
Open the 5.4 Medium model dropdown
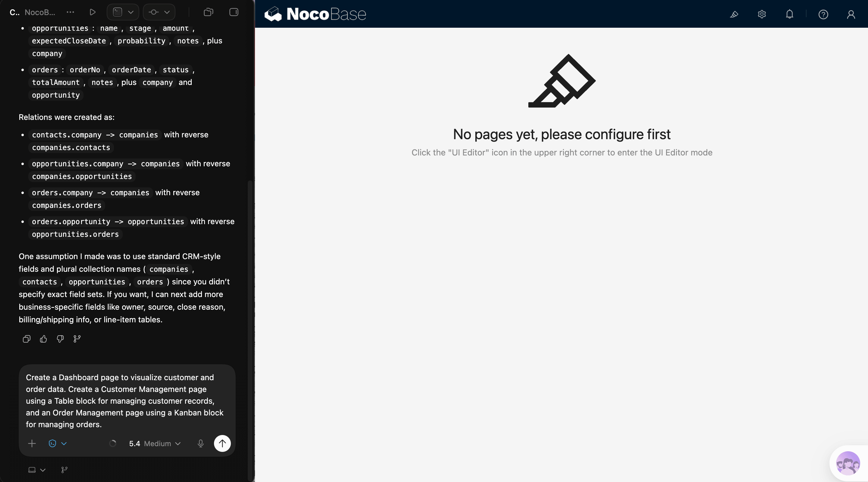click(155, 443)
